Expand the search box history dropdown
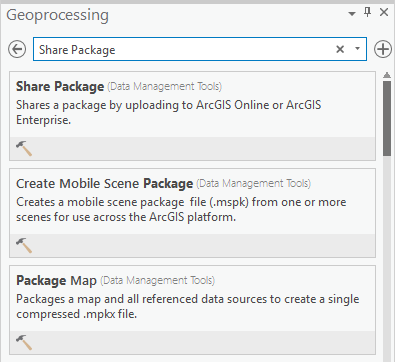395x362 pixels. 357,49
